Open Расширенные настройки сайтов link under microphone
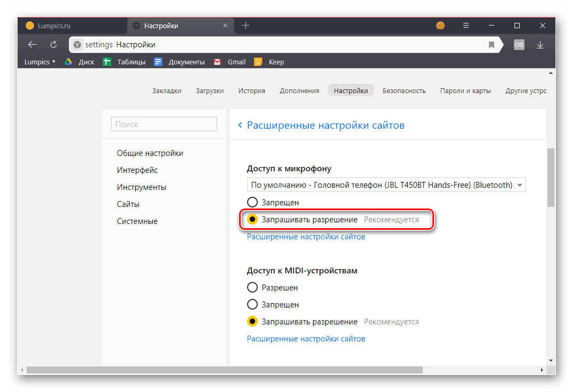The image size is (573, 392). pos(306,237)
